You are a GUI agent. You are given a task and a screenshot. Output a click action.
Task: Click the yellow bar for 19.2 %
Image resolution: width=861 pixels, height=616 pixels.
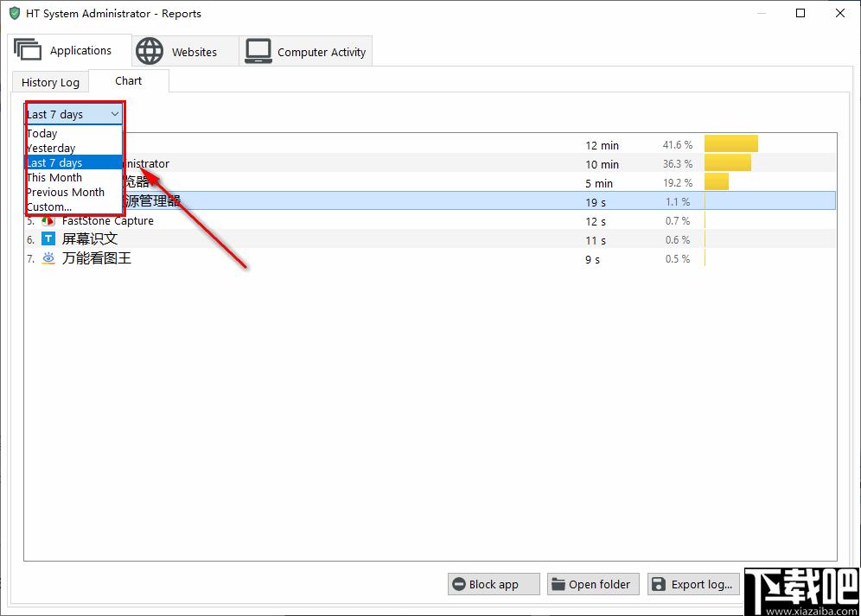click(717, 181)
